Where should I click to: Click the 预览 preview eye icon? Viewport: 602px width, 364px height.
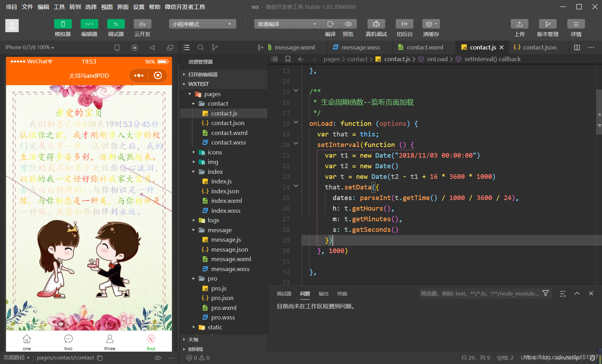click(x=348, y=24)
